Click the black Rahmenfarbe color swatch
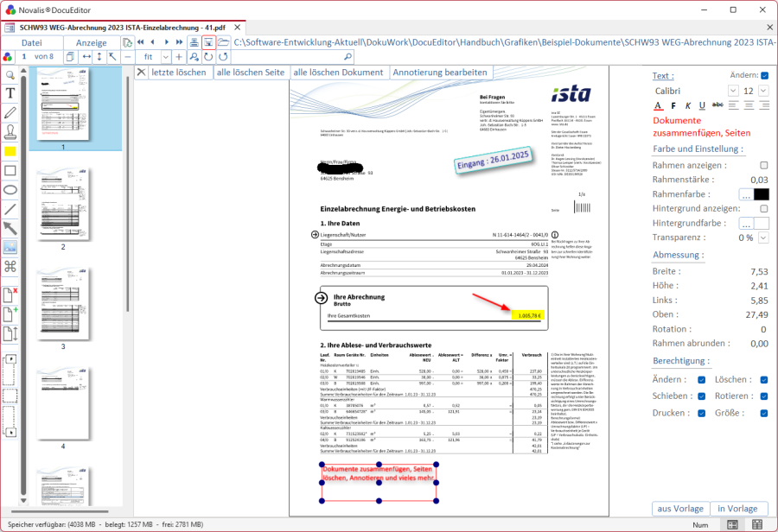The image size is (778, 532). 761,194
